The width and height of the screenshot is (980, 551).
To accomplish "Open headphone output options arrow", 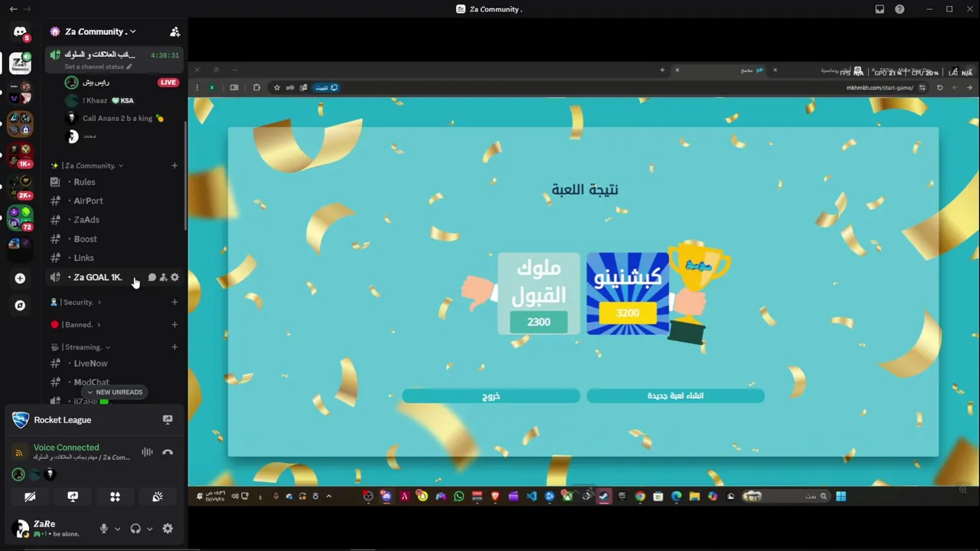I will [x=149, y=529].
